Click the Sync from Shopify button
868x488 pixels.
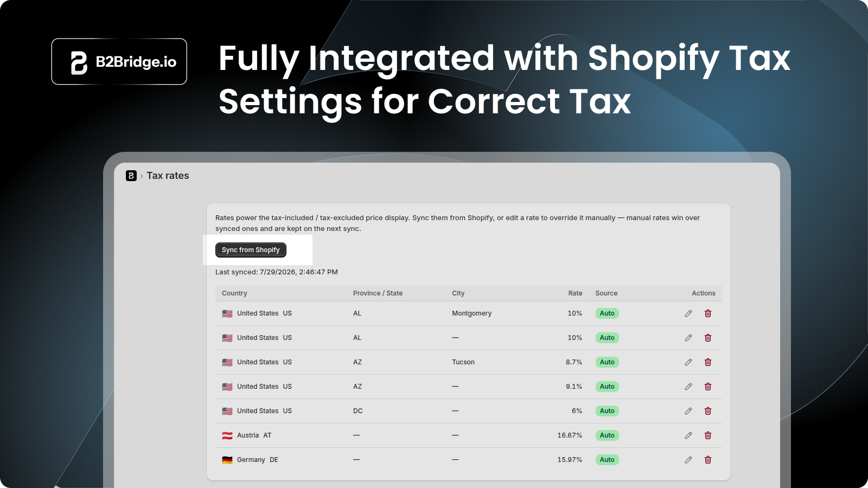[251, 250]
